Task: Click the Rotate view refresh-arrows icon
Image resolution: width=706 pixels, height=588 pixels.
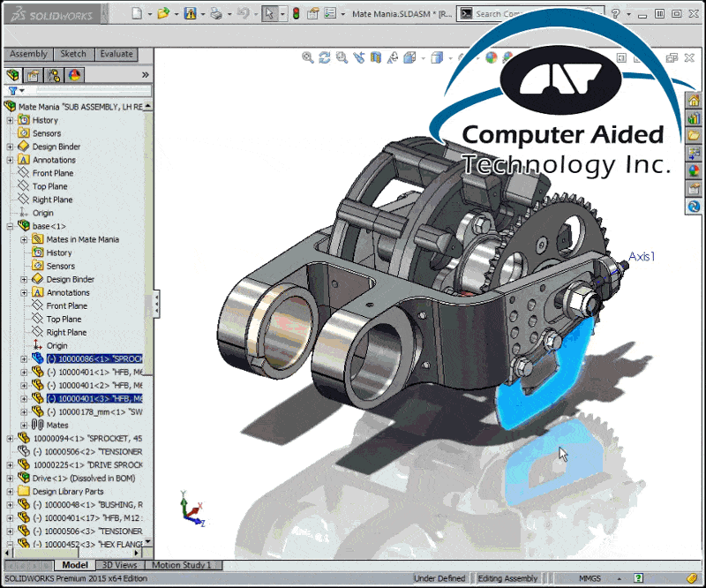Action: 324,57
